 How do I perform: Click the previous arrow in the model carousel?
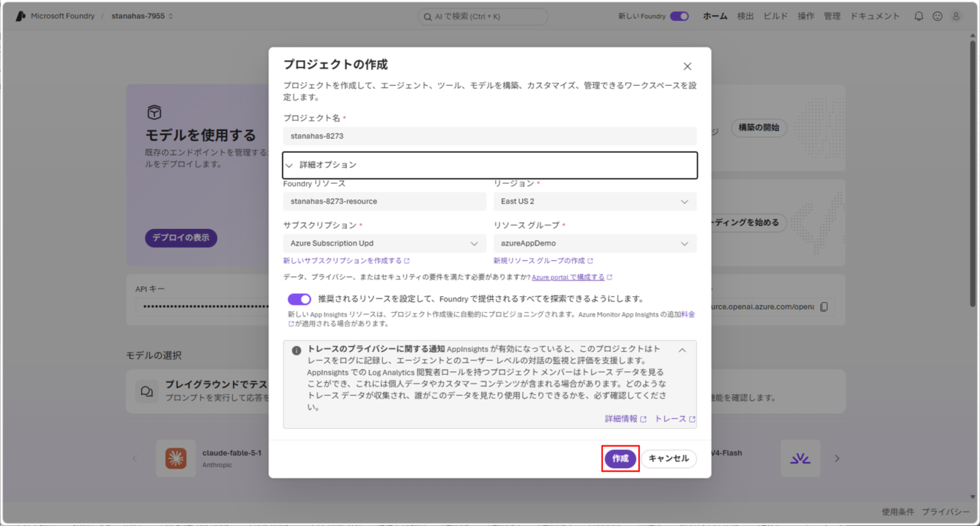point(136,458)
